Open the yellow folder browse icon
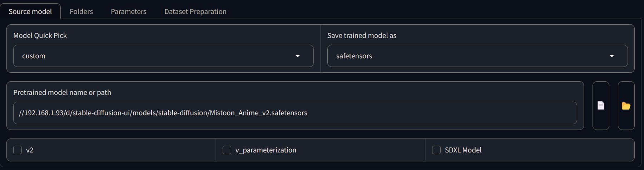 pyautogui.click(x=626, y=106)
